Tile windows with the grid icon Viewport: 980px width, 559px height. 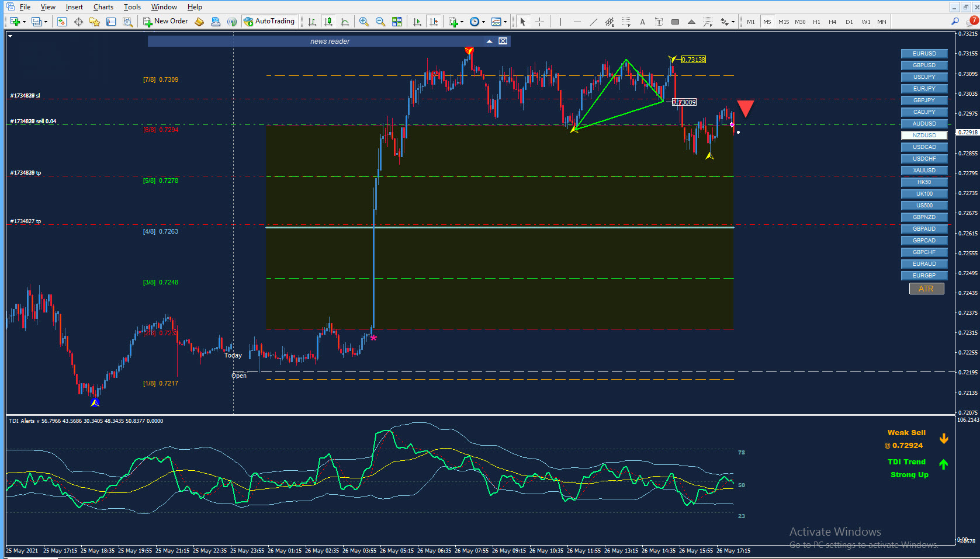coord(397,22)
